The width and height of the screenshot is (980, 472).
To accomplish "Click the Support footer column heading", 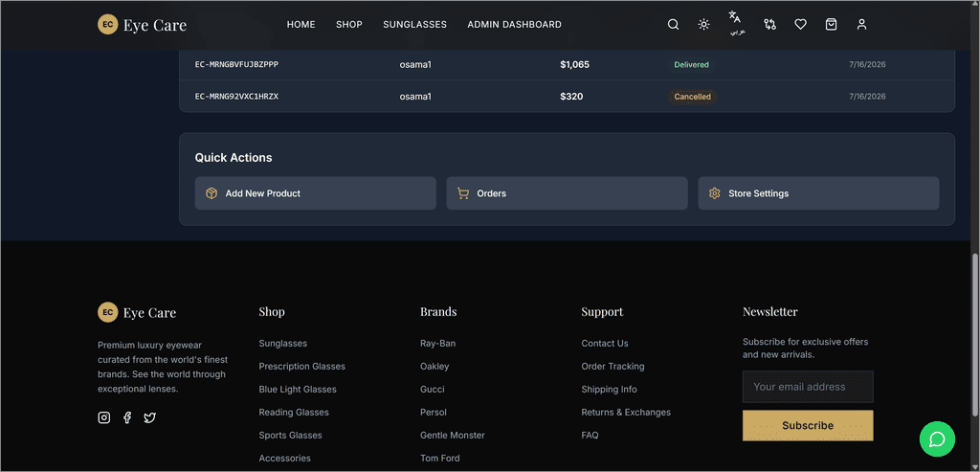I will point(603,311).
